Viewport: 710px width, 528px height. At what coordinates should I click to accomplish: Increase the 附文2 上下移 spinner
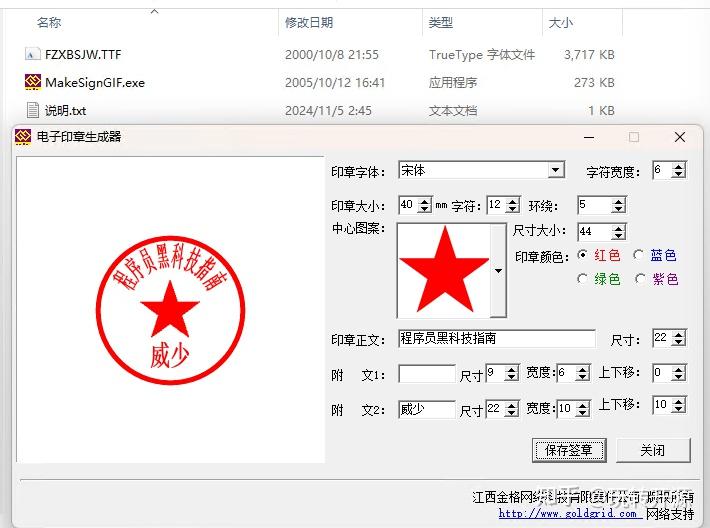click(x=678, y=401)
